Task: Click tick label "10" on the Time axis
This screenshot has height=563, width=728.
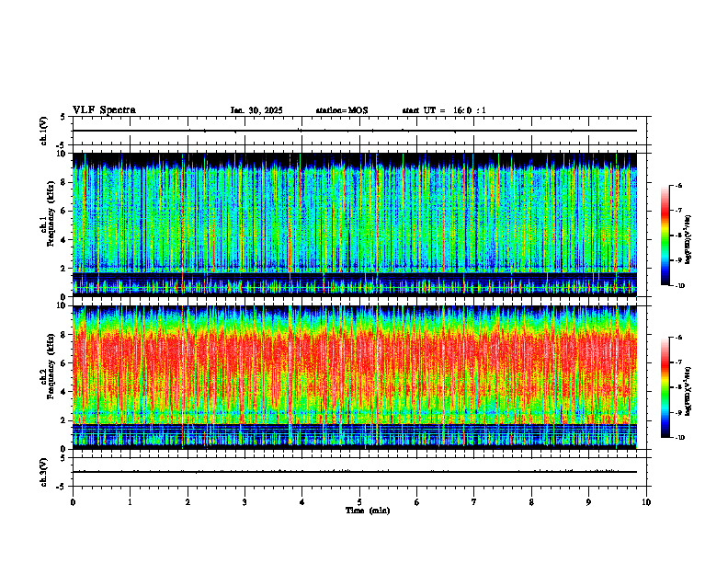Action: coord(646,502)
